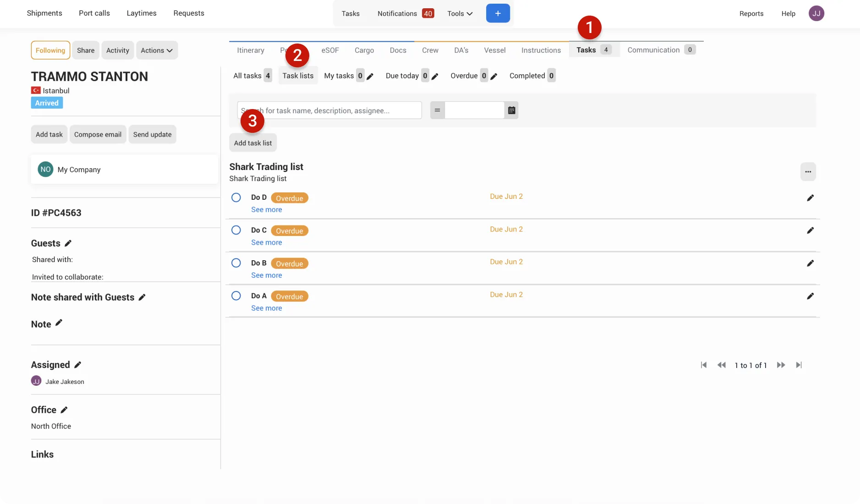Open the date picker calendar icon

(x=511, y=110)
